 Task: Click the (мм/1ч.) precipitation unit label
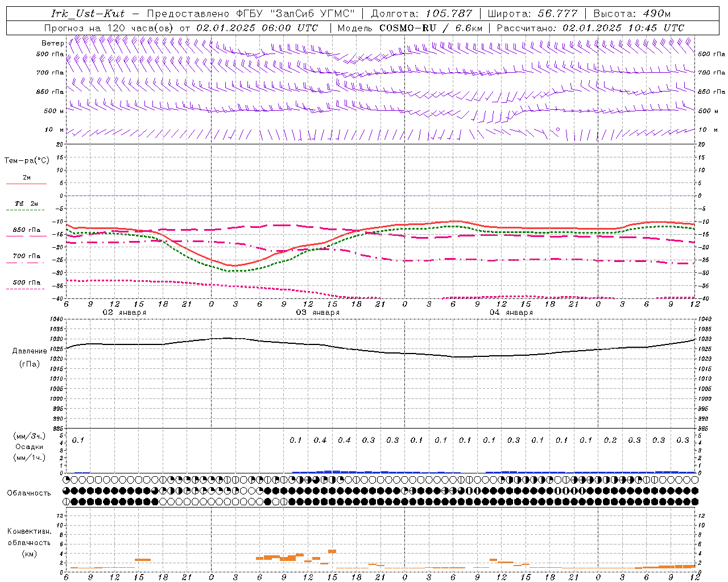pos(30,458)
